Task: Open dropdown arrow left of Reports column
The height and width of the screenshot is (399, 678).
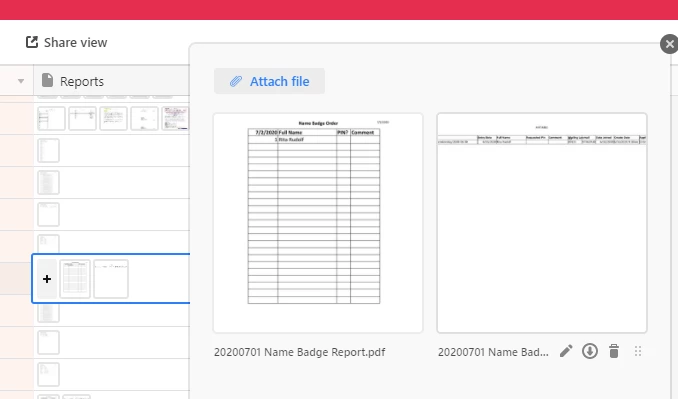Action: pos(21,81)
